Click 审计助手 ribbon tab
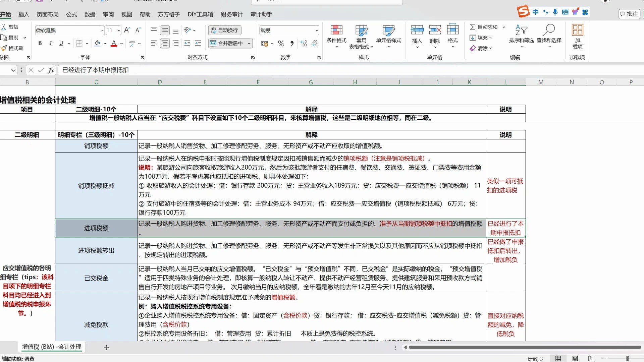 coord(261,14)
